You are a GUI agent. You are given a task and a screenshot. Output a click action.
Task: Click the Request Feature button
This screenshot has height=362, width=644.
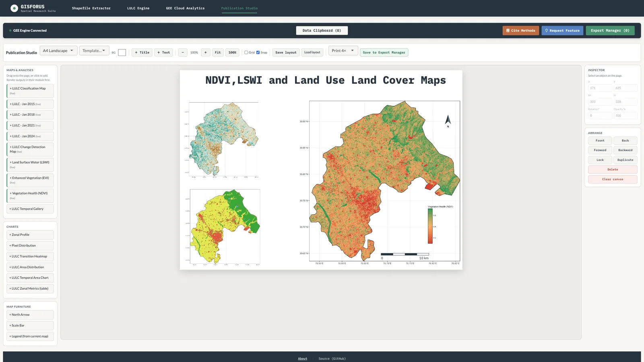click(x=562, y=31)
